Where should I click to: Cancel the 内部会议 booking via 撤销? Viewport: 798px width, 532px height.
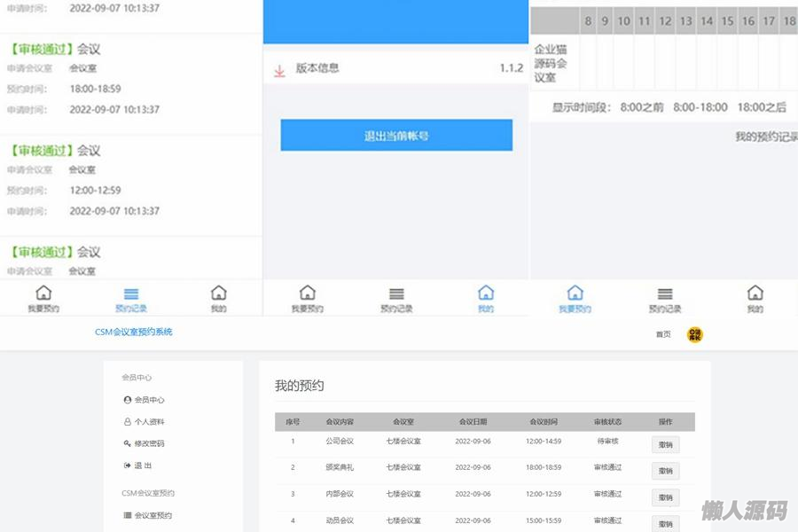(665, 497)
